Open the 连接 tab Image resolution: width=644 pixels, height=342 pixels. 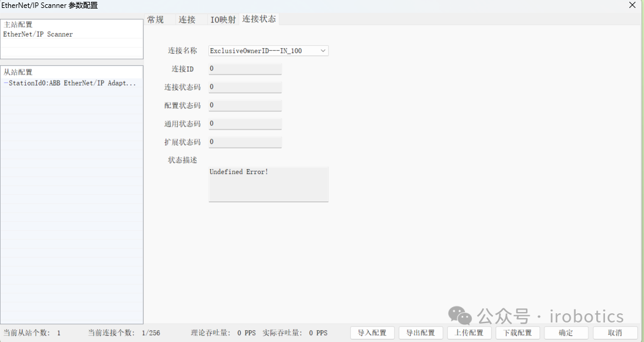[187, 20]
